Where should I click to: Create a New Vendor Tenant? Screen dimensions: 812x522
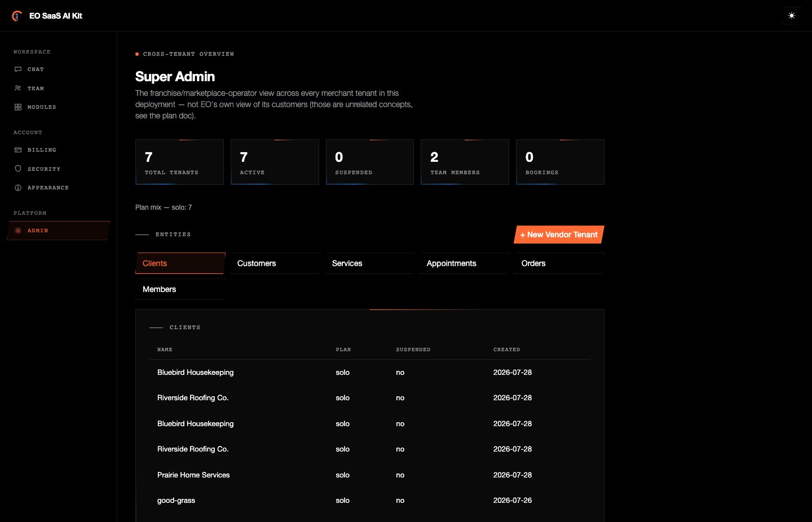pos(559,235)
